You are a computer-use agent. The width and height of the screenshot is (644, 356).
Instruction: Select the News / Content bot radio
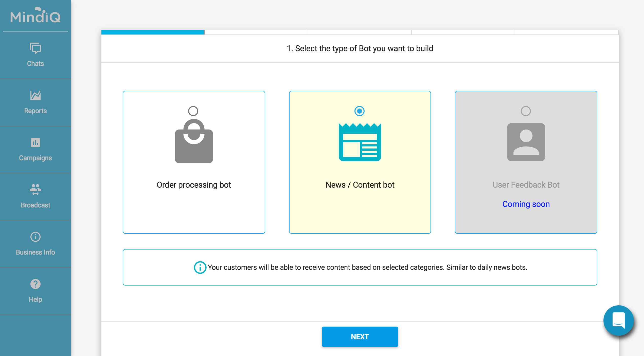[x=359, y=111]
